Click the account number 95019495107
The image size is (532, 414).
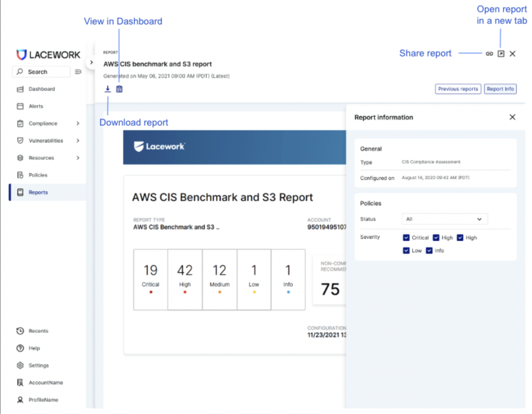[x=327, y=227]
